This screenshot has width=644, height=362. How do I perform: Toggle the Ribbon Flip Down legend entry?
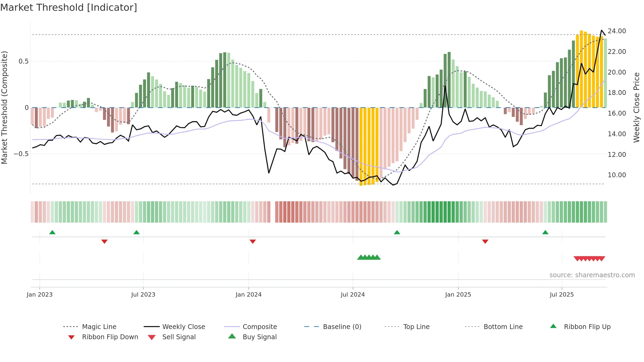(103, 337)
